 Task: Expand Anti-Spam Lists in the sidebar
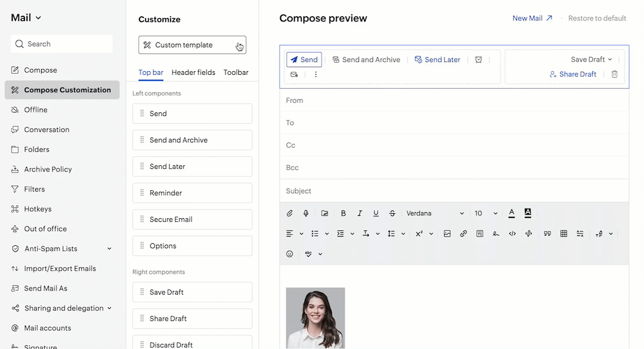pyautogui.click(x=109, y=249)
